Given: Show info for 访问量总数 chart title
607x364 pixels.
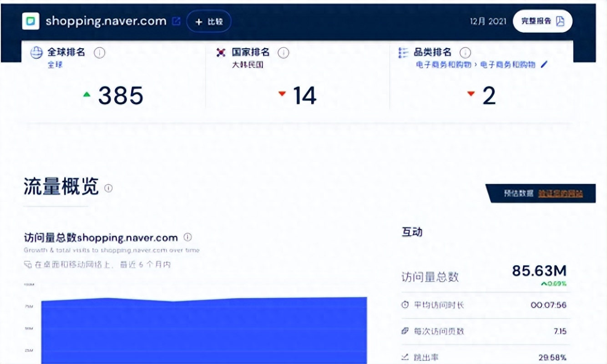Looking at the screenshot, I should coord(187,237).
